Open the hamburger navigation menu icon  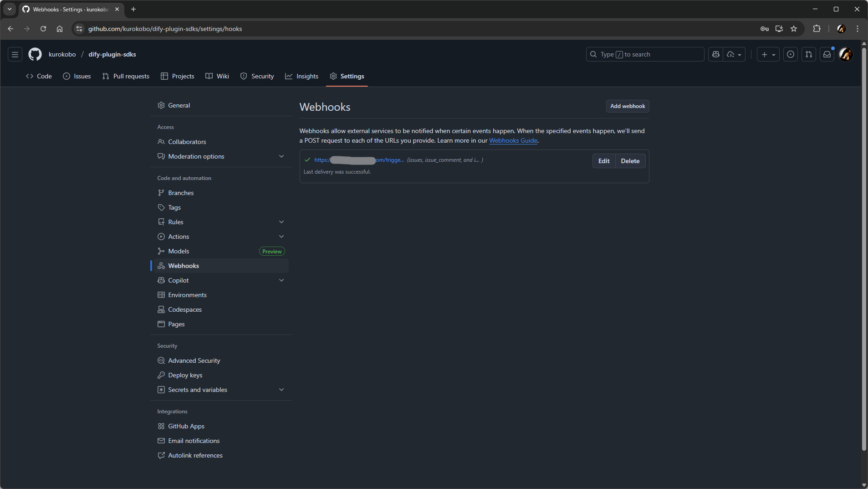point(15,54)
